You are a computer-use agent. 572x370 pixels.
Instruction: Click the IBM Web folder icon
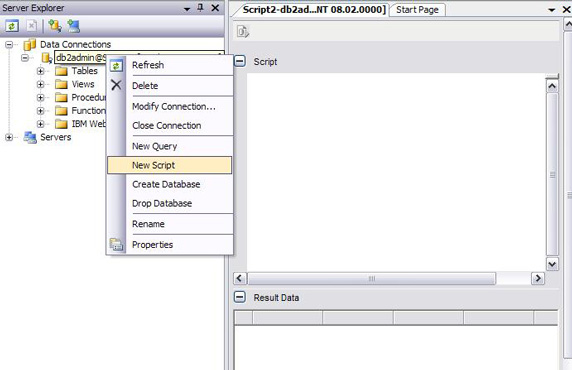61,124
